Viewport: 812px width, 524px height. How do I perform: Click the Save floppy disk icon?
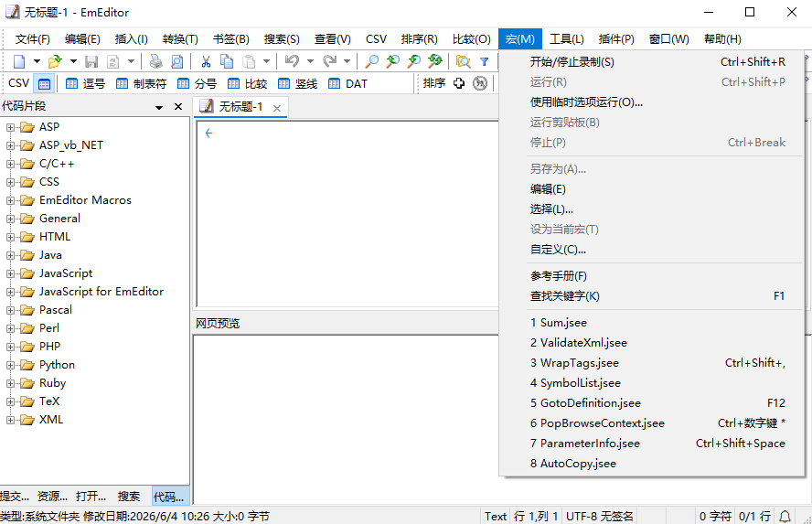pos(91,61)
